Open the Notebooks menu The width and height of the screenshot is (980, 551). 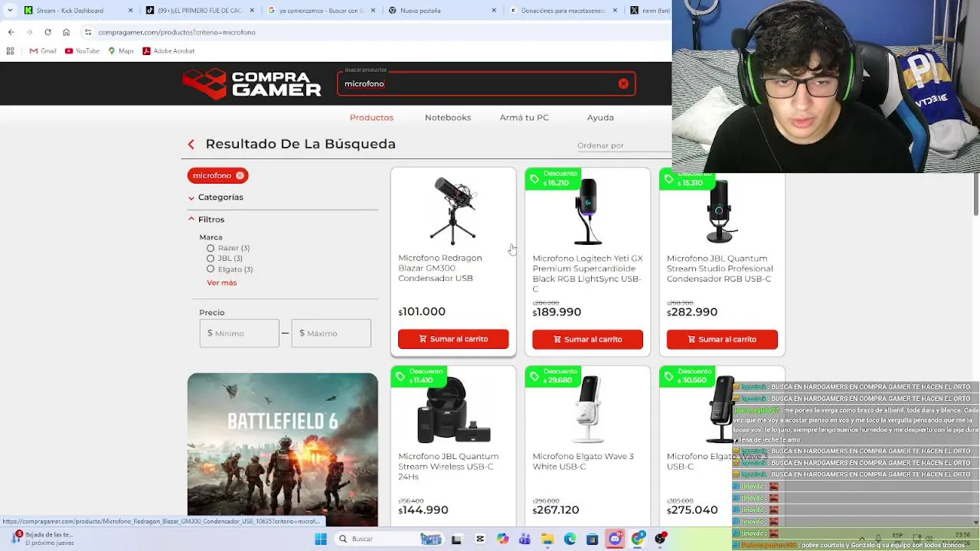(448, 118)
